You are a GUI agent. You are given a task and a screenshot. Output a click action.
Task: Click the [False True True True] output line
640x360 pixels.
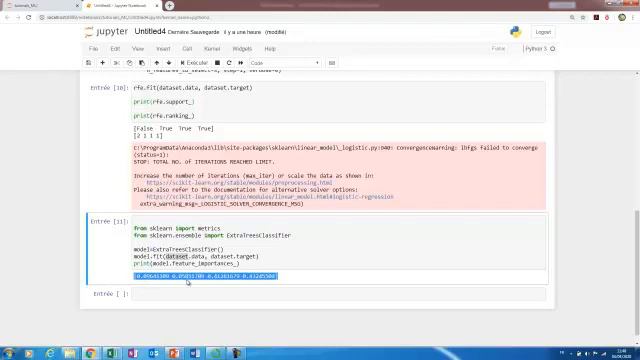(173, 128)
